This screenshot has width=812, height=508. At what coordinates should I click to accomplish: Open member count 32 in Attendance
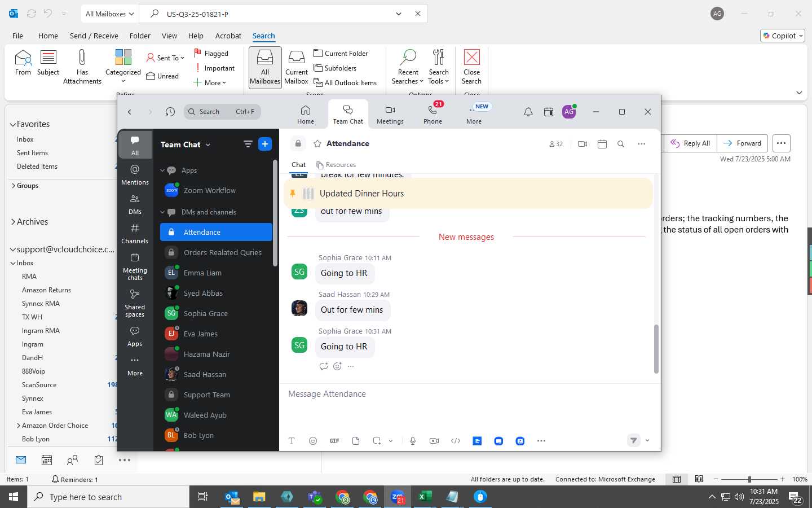click(556, 144)
